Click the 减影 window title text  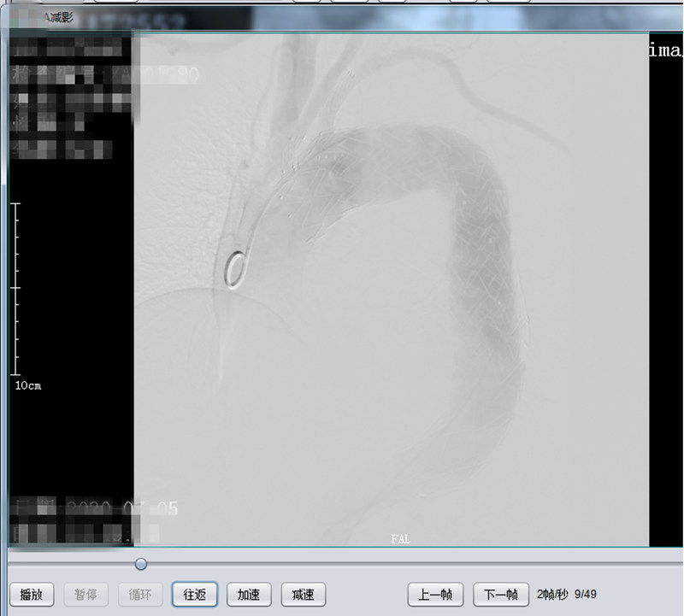60,17
